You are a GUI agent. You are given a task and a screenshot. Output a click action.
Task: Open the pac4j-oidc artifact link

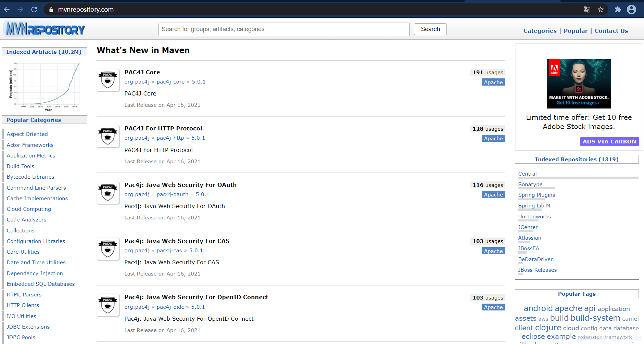(x=171, y=307)
